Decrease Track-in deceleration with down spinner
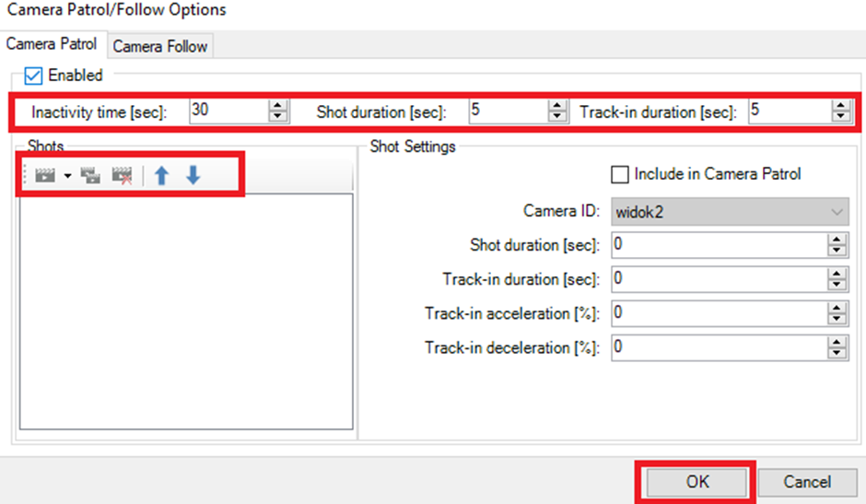Screen dimensions: 866x504 [837, 354]
